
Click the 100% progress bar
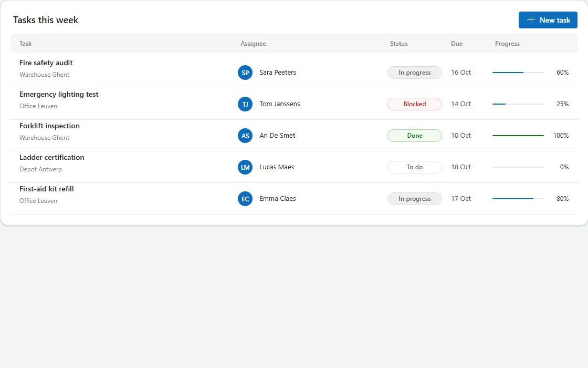click(x=518, y=136)
